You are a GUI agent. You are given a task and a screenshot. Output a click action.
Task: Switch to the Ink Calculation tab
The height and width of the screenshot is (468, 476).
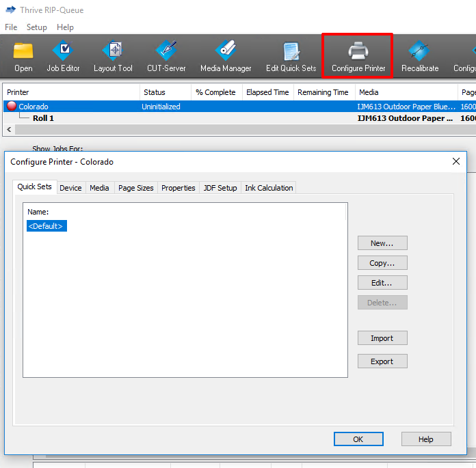[x=269, y=188]
